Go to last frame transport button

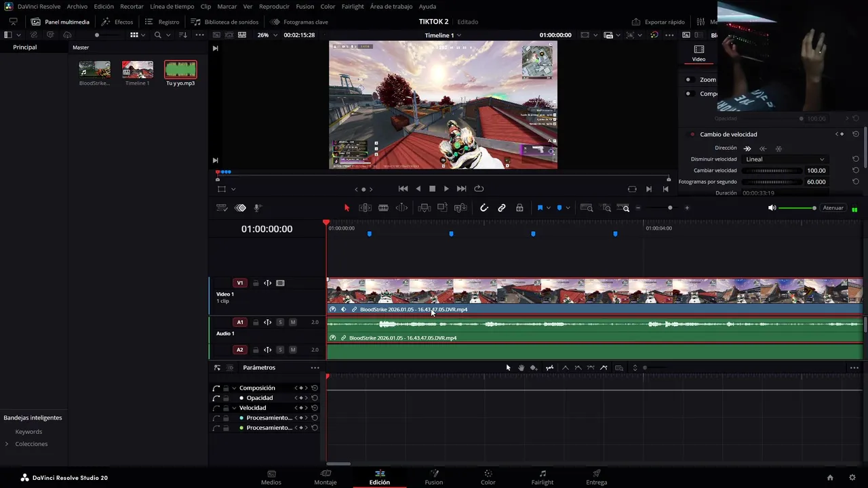(461, 188)
